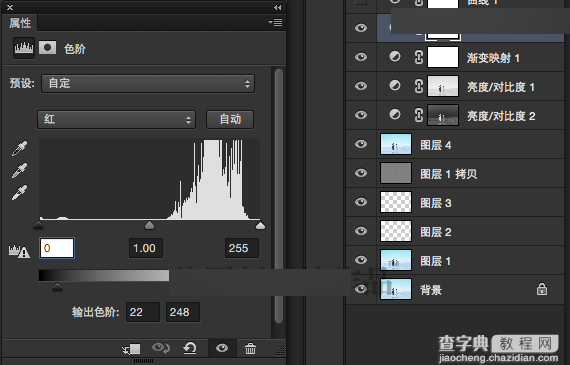
Task: Click the 图层 1 thumbnail
Action: tap(396, 260)
